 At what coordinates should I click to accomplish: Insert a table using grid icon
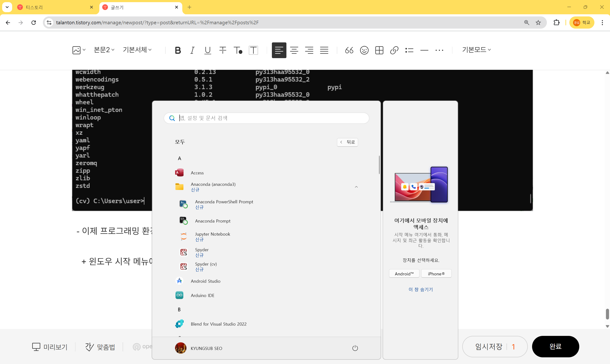pyautogui.click(x=379, y=50)
